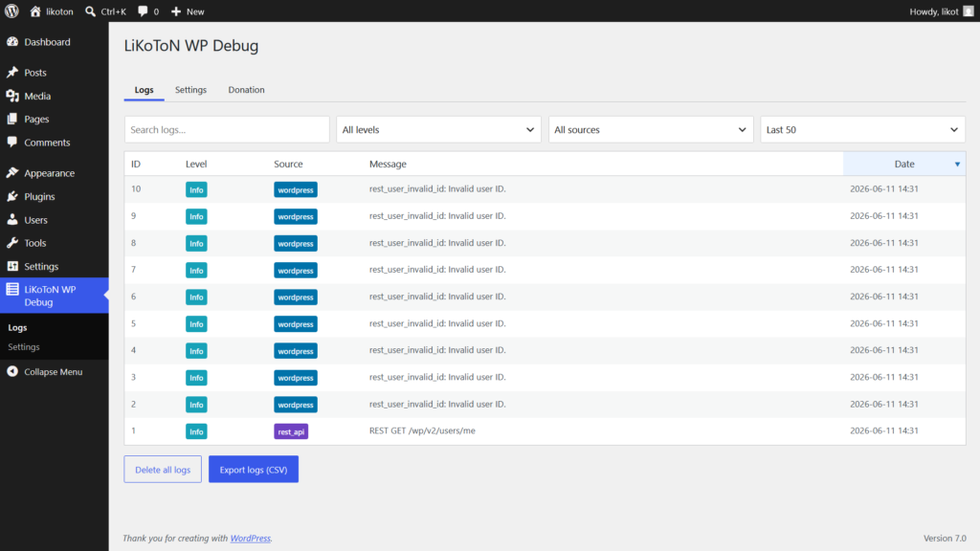Click the Dashboard gauge icon

pos(12,42)
